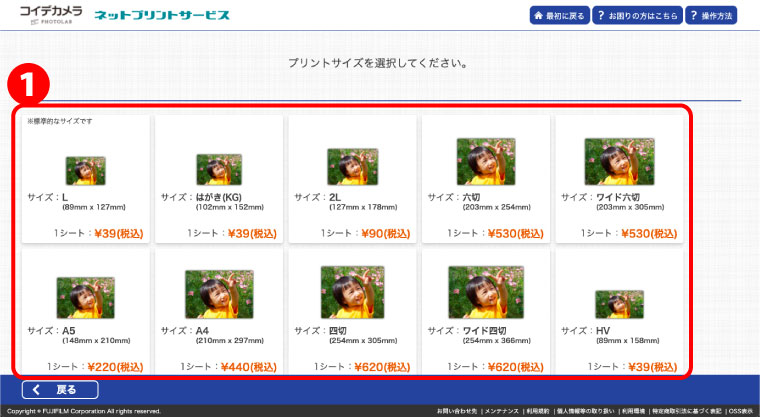Click the 戻る back button

pyautogui.click(x=62, y=390)
